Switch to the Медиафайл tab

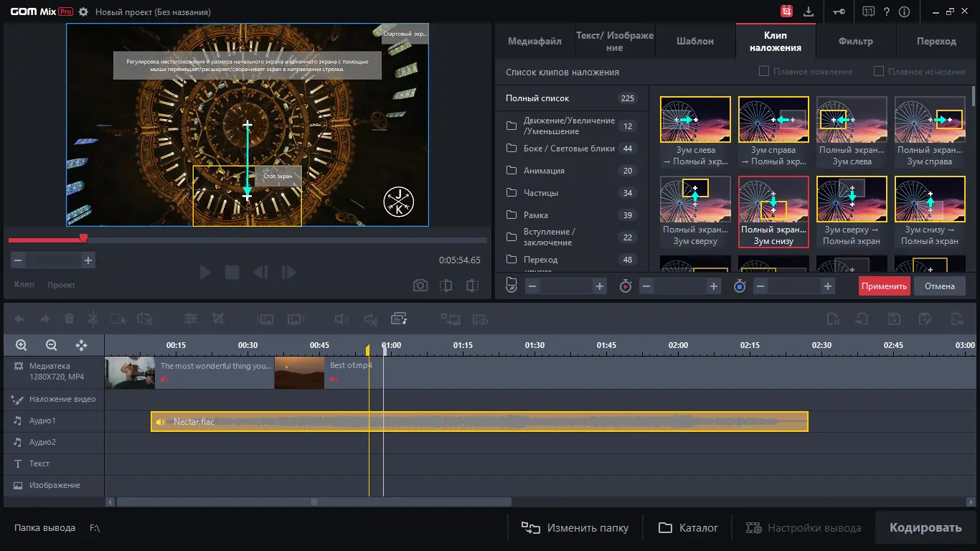click(x=534, y=41)
